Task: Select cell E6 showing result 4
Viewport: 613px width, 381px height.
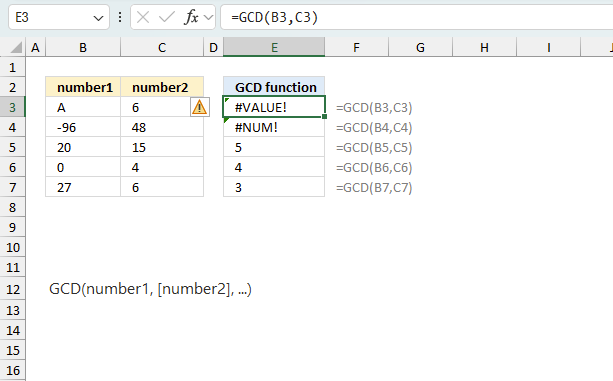Action: pyautogui.click(x=274, y=167)
